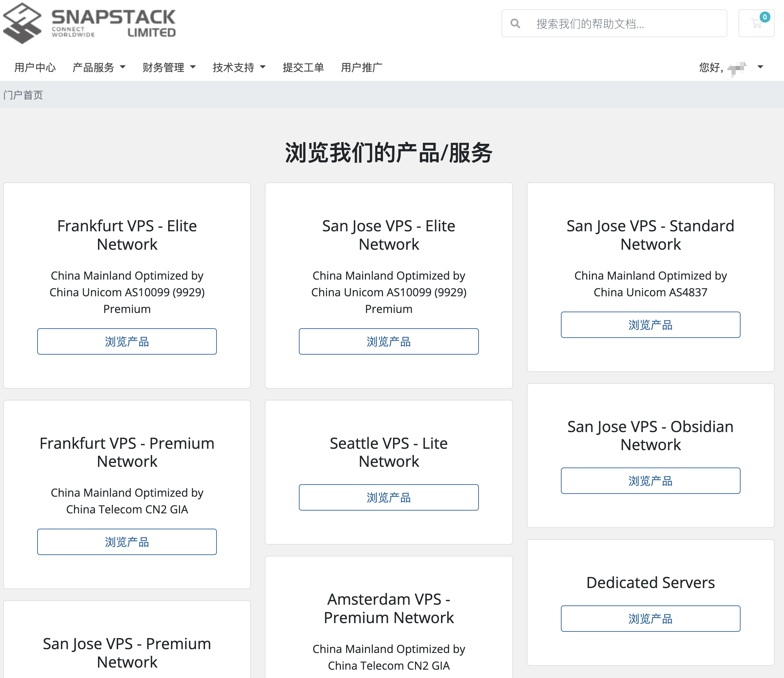Click the Seattle VPS - Lite Network title
The image size is (784, 678).
389,452
